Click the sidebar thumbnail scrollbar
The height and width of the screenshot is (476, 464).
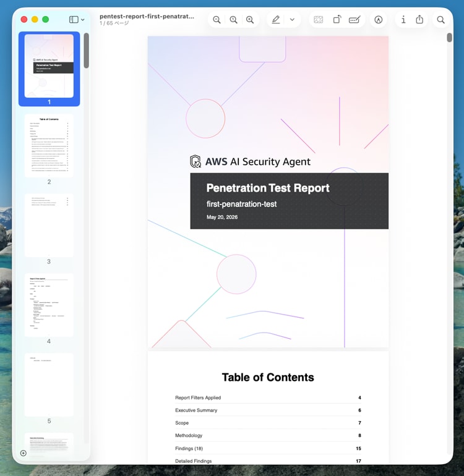pyautogui.click(x=86, y=51)
